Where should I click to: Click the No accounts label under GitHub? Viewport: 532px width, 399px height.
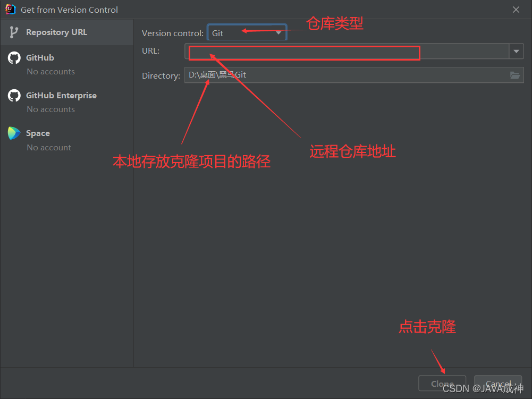click(x=50, y=71)
